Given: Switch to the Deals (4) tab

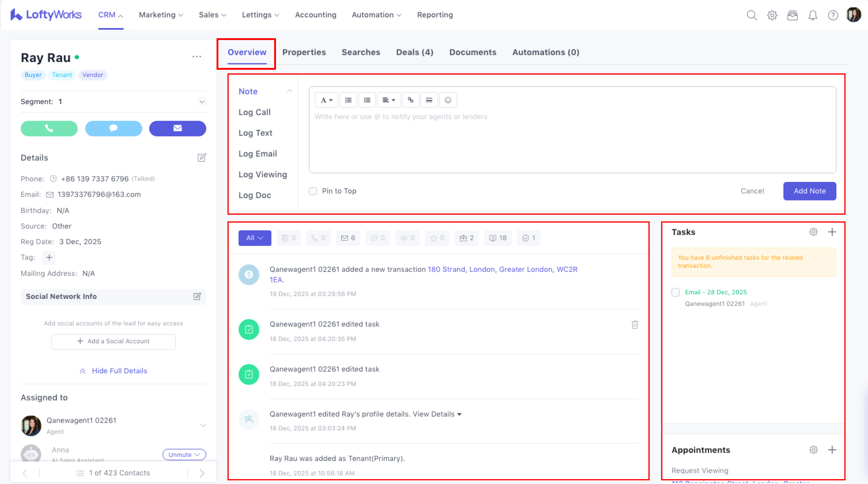Looking at the screenshot, I should pyautogui.click(x=415, y=52).
